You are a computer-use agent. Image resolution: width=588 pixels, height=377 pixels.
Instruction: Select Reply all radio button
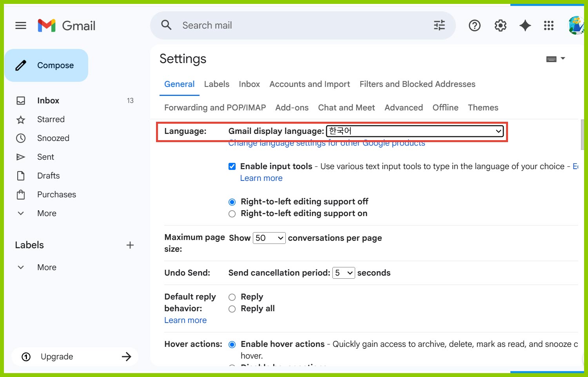pyautogui.click(x=232, y=309)
